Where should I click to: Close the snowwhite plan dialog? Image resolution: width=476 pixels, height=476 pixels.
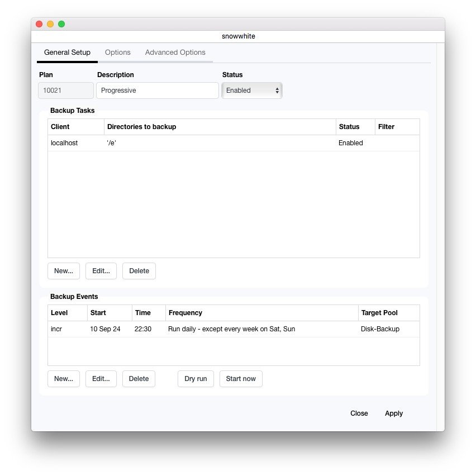click(359, 413)
